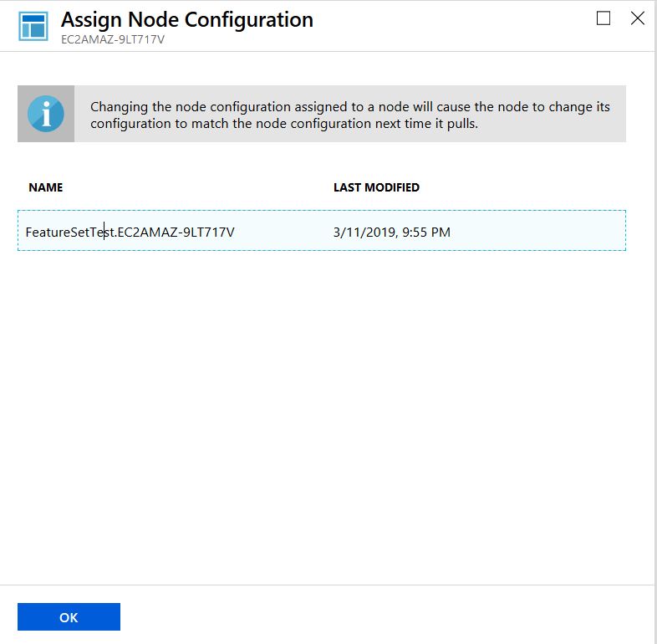Screen dimensions: 657x644
Task: Select the FeatureSetTest.EC2AMAZ-9LT717V node configuration name
Action: click(130, 232)
